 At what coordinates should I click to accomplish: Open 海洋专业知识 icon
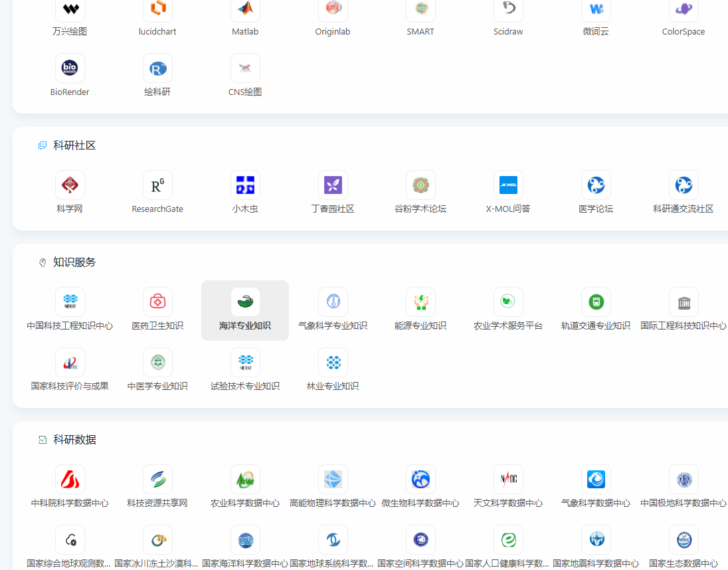click(245, 302)
